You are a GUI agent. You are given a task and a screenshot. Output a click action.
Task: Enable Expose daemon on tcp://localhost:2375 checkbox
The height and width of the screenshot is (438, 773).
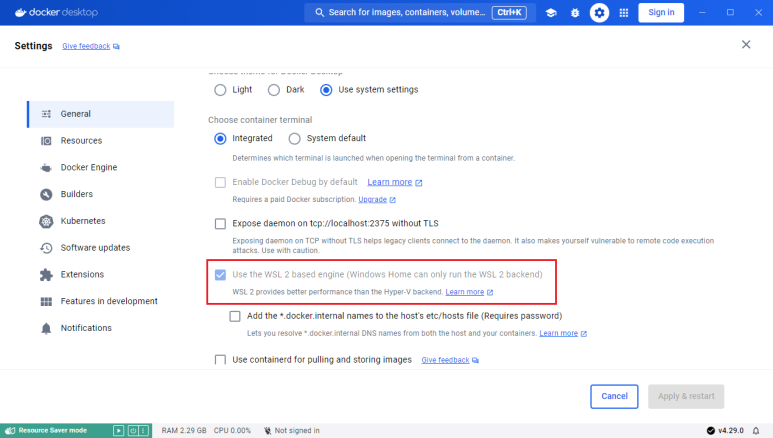point(220,224)
